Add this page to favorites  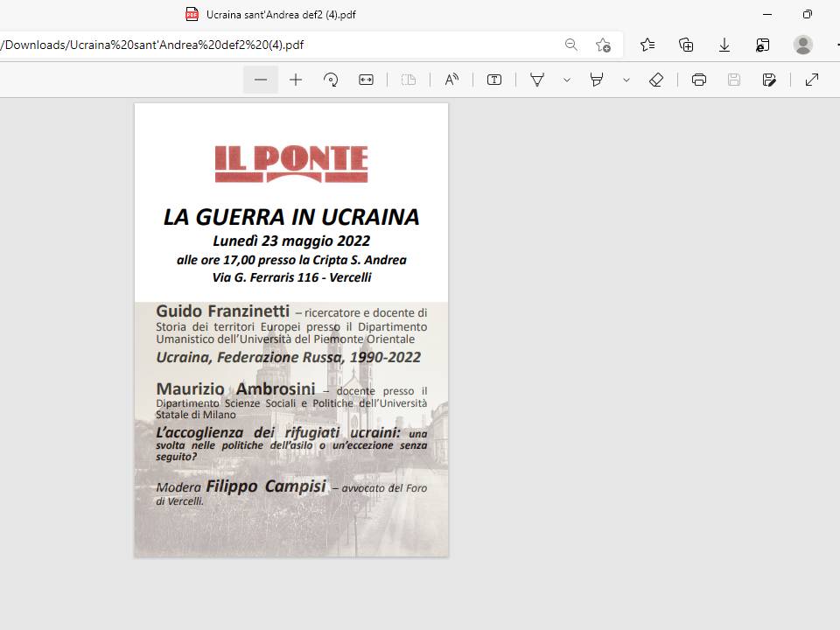pyautogui.click(x=603, y=45)
